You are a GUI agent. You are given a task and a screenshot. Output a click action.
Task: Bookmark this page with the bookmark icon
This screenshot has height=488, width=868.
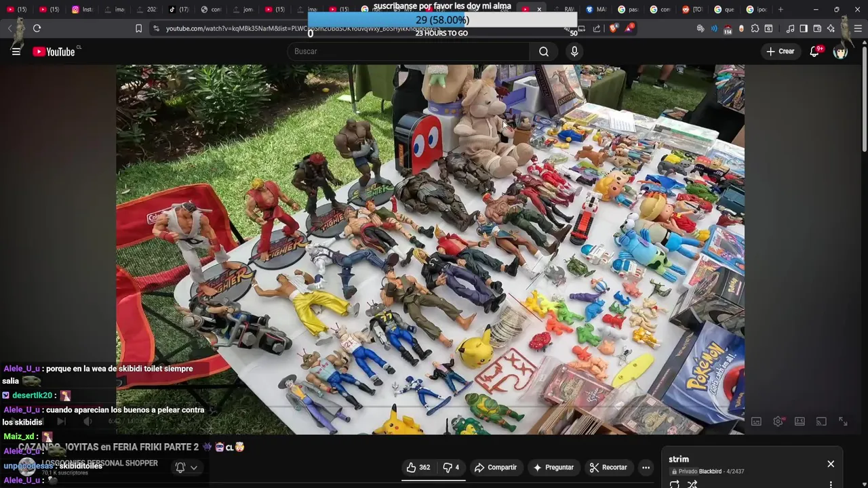coord(138,28)
